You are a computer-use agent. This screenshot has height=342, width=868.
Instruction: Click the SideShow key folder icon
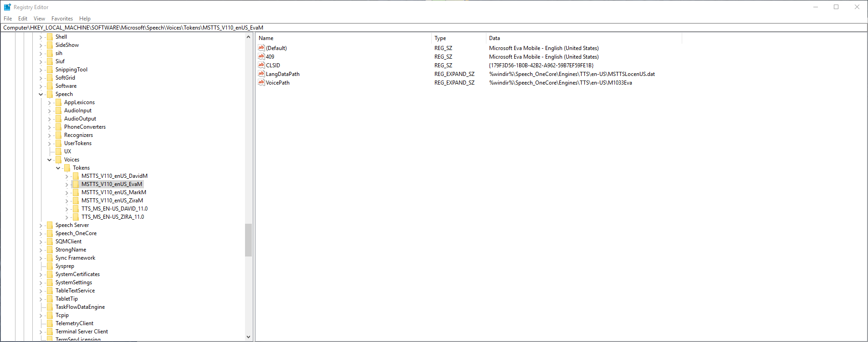tap(50, 45)
